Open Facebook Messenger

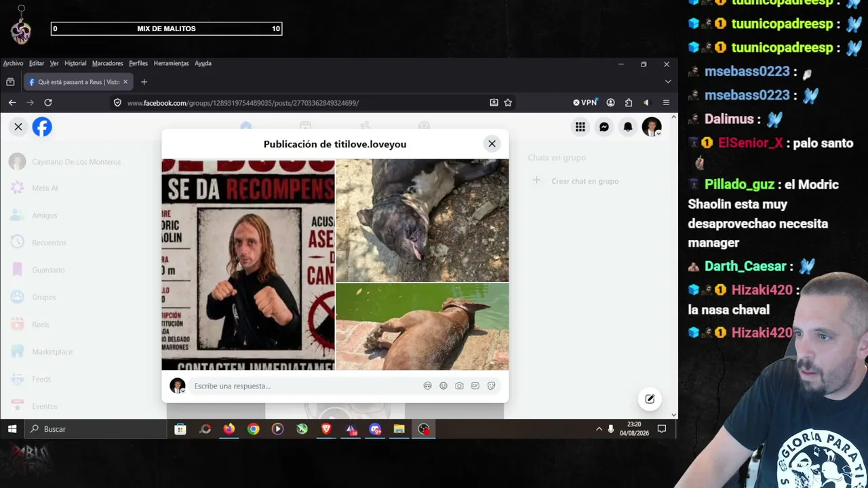click(x=604, y=127)
